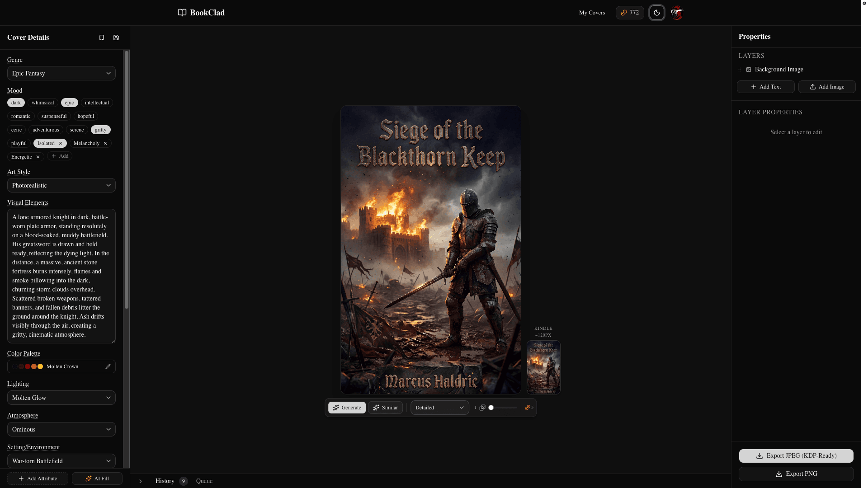This screenshot has width=868, height=488.
Task: Deselect the 'gritty' mood tag
Action: [x=100, y=130]
